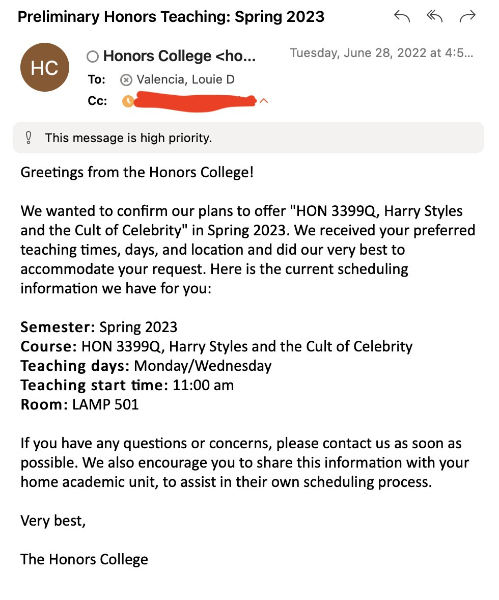Click 'The Honors College' signature text
This screenshot has height=600, width=499.
point(84,559)
